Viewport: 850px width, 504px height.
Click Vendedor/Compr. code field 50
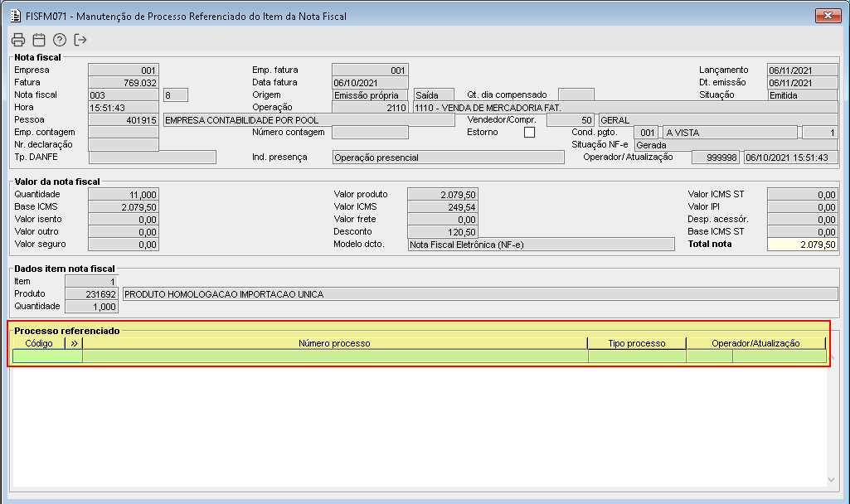click(x=571, y=119)
